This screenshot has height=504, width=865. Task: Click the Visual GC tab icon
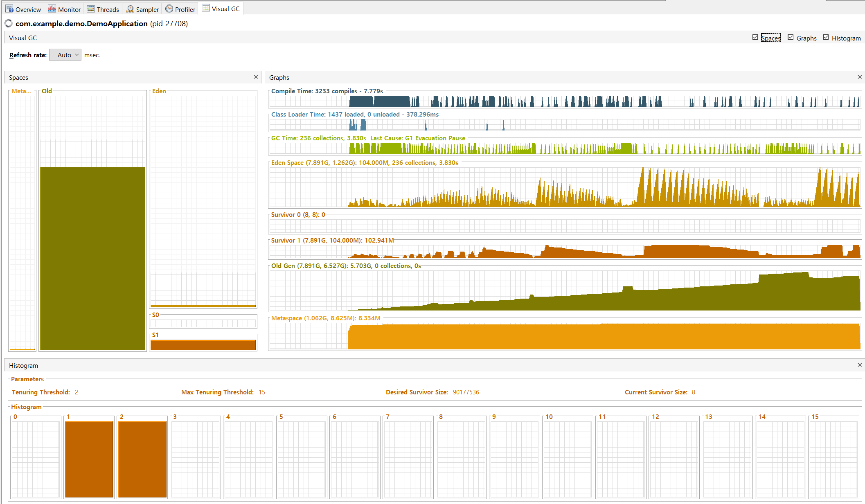tap(206, 8)
